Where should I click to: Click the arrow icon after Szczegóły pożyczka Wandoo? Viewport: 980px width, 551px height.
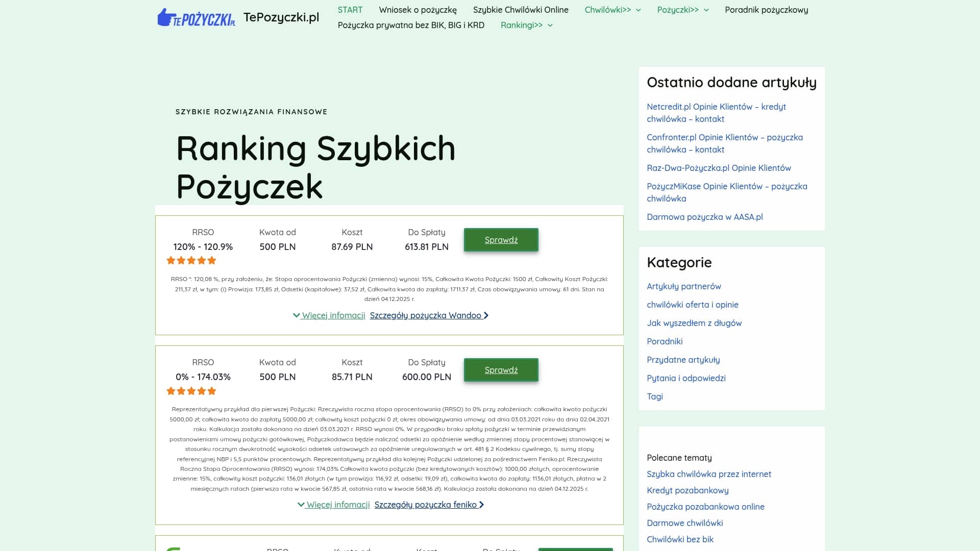486,315
